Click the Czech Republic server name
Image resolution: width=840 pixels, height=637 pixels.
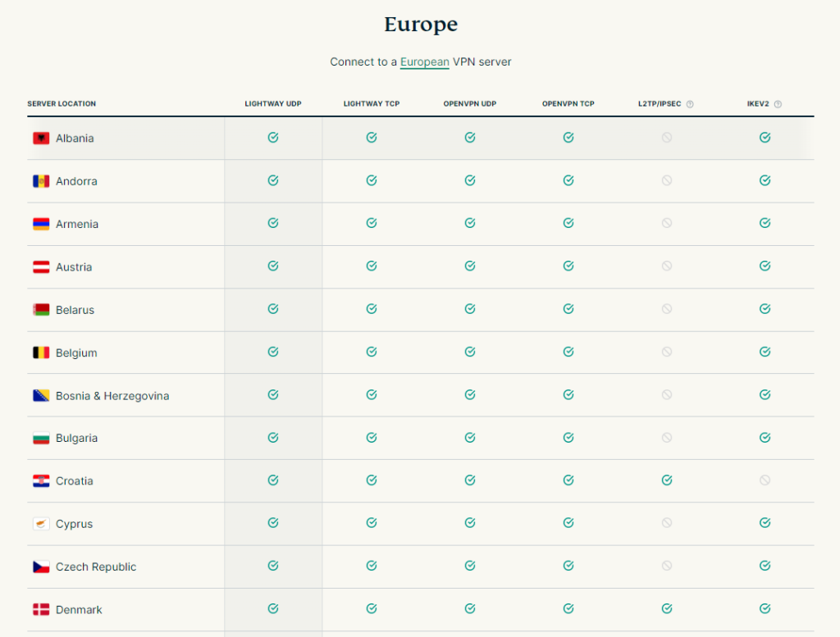pos(96,567)
